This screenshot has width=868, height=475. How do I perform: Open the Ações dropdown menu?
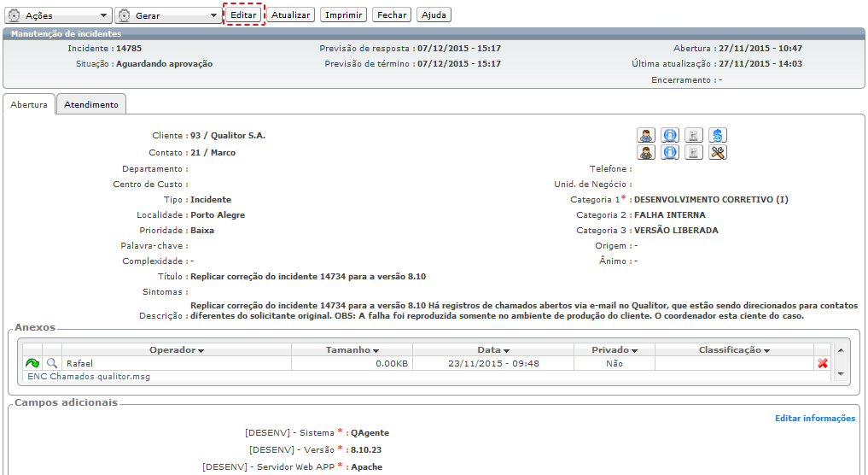coord(58,15)
